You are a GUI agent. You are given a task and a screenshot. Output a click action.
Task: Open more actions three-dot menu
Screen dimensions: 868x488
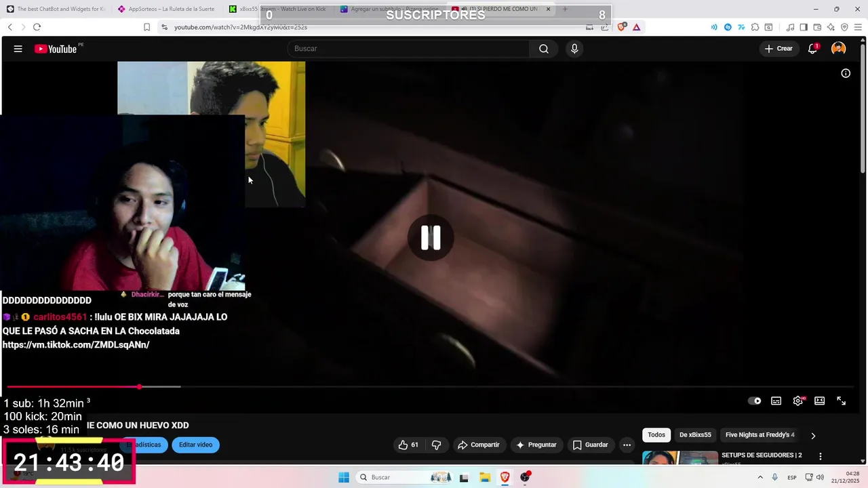pyautogui.click(x=627, y=445)
